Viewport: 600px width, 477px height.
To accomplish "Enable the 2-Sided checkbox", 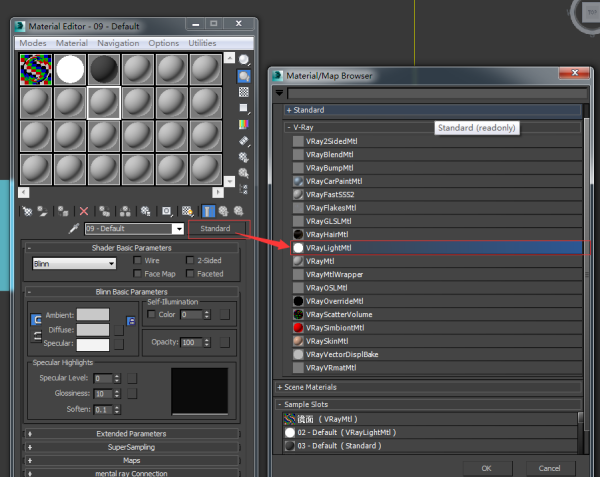I will tap(190, 260).
